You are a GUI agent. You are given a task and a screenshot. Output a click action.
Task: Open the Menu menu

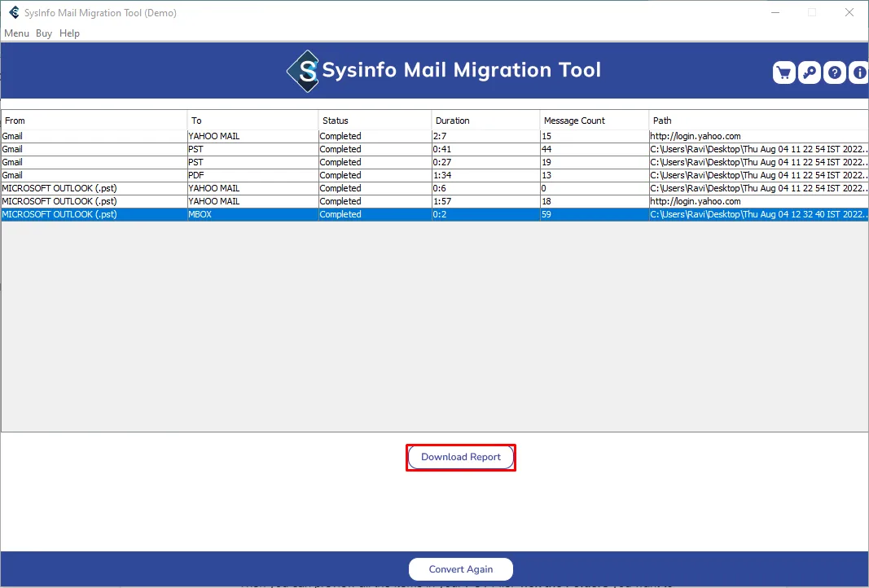16,33
